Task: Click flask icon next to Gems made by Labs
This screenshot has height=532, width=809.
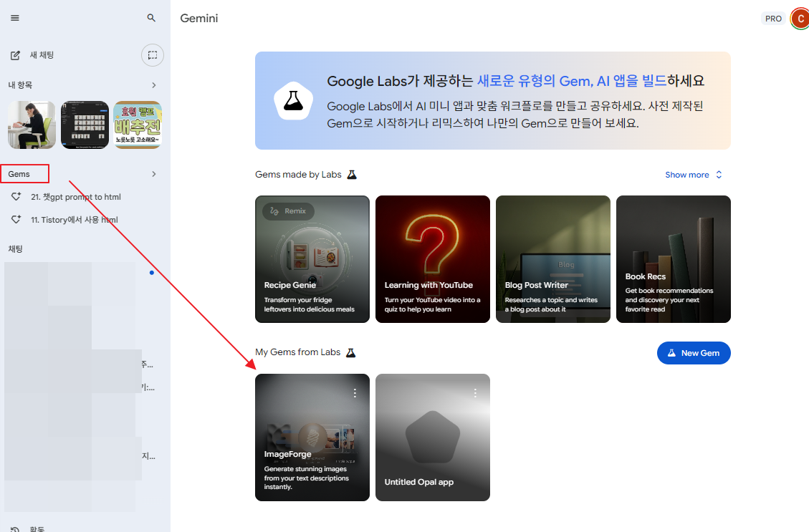Action: click(352, 175)
